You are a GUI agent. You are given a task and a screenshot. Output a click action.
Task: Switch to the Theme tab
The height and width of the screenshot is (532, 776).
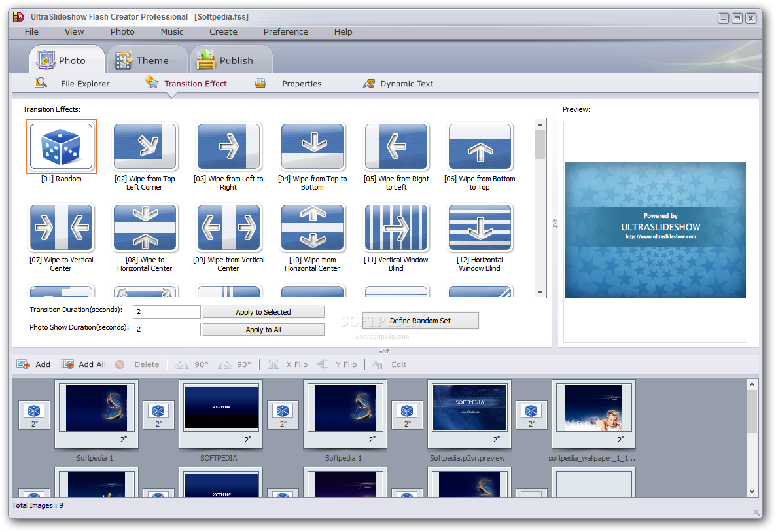147,60
